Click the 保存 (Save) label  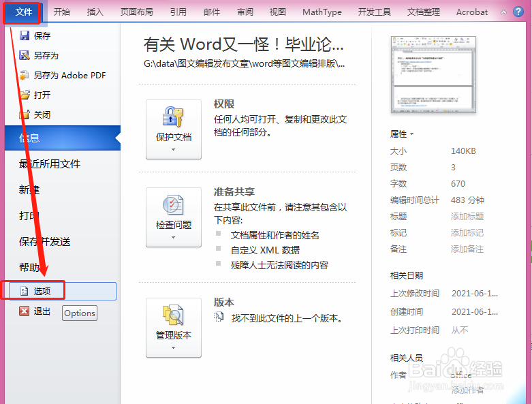42,35
